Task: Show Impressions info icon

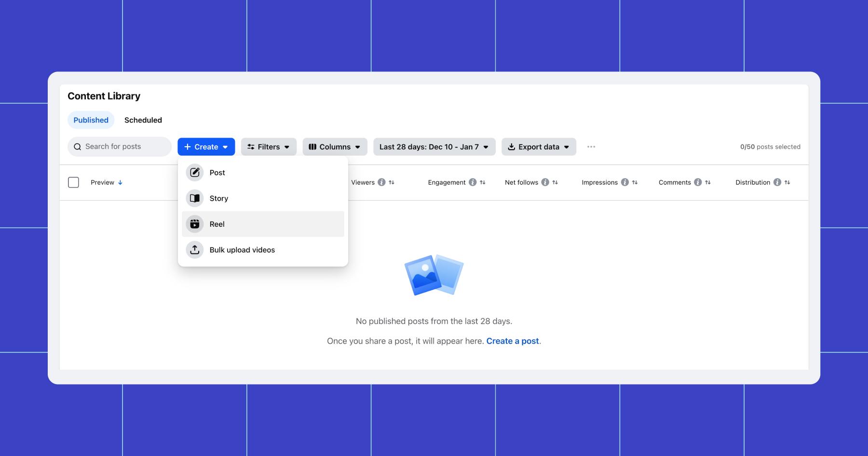Action: point(625,182)
